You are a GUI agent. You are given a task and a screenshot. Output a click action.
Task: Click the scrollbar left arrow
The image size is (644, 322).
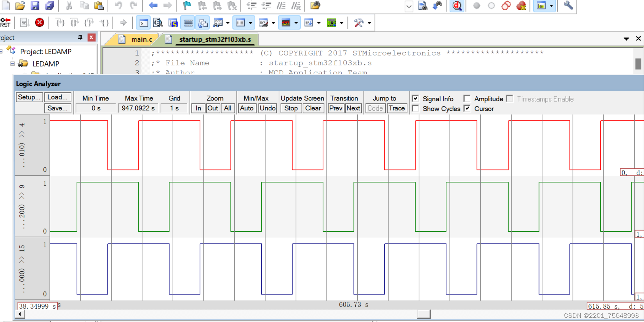pos(20,314)
